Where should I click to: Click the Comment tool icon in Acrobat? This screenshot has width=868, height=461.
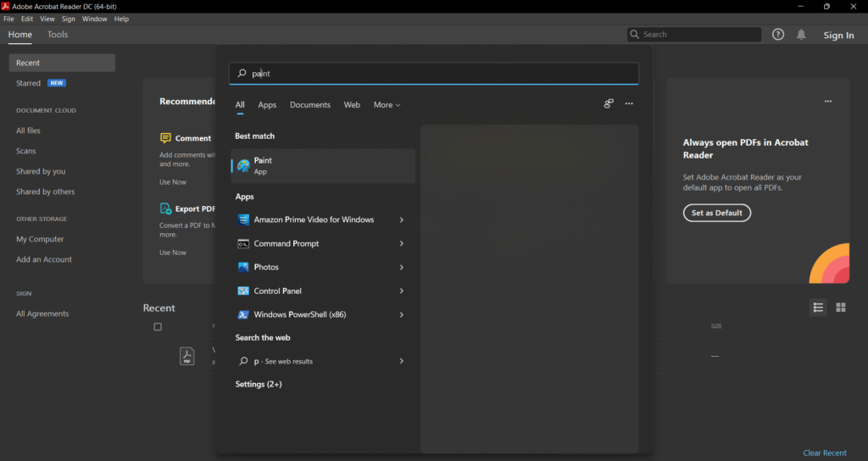click(165, 138)
